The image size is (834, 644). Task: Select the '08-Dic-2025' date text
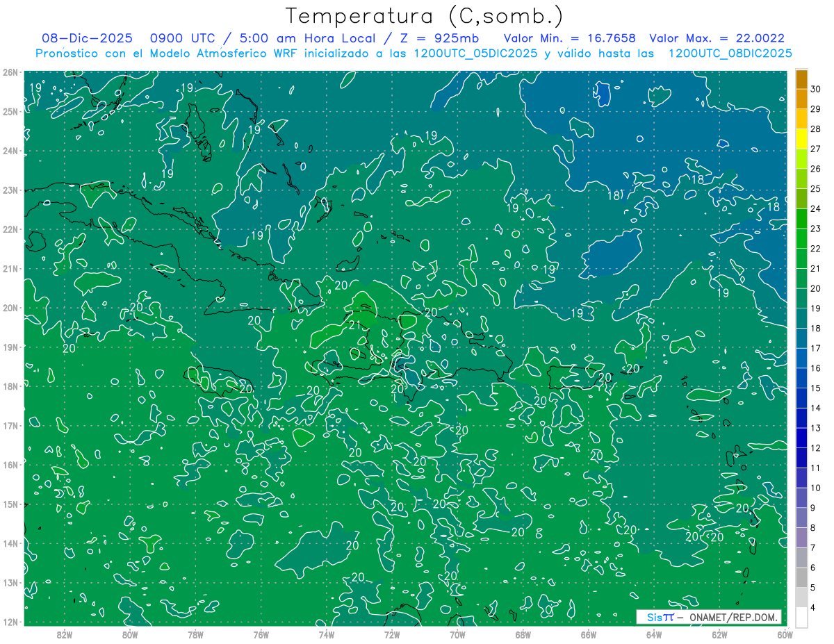[88, 38]
